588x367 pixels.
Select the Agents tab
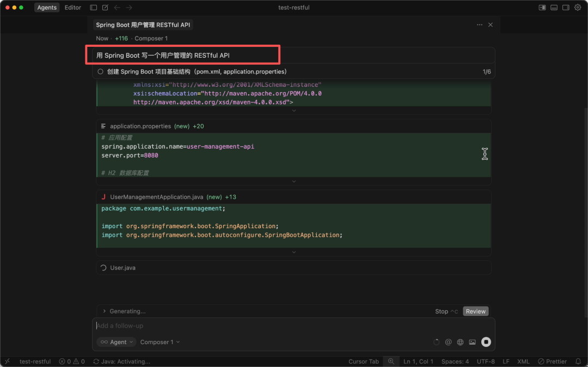pos(47,8)
